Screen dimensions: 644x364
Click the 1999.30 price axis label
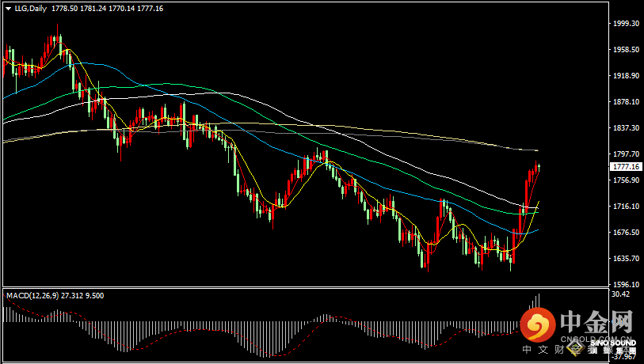[626, 24]
